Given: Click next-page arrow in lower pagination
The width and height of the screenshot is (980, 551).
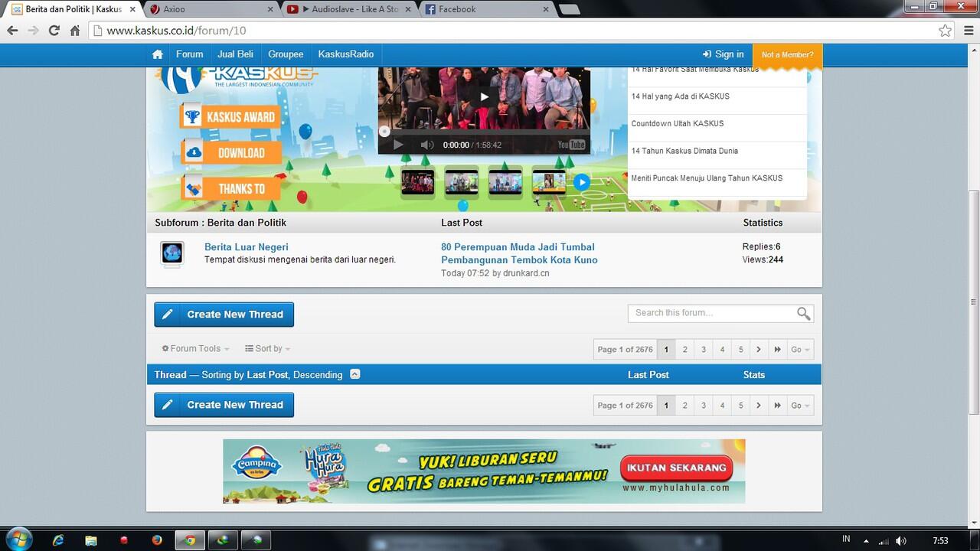Looking at the screenshot, I should coord(759,406).
